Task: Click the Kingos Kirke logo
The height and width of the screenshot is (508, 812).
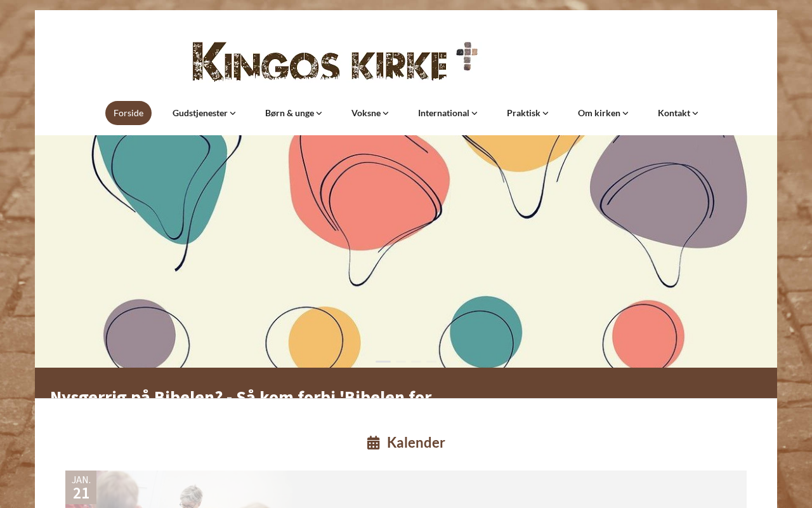Action: click(335, 62)
